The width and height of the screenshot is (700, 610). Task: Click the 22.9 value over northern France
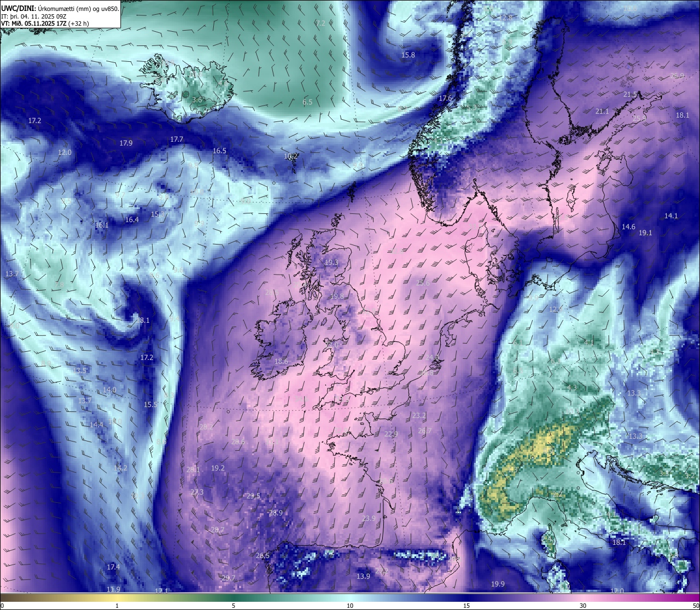(x=390, y=434)
